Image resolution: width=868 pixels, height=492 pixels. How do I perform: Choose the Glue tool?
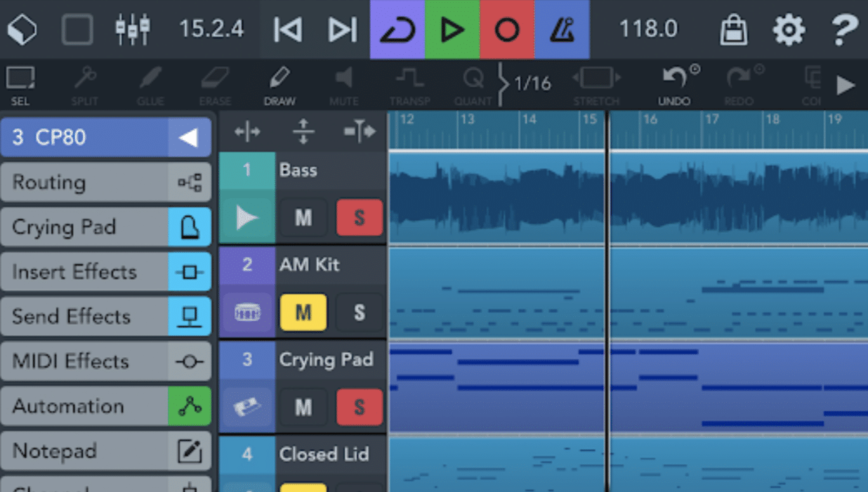pyautogui.click(x=150, y=86)
